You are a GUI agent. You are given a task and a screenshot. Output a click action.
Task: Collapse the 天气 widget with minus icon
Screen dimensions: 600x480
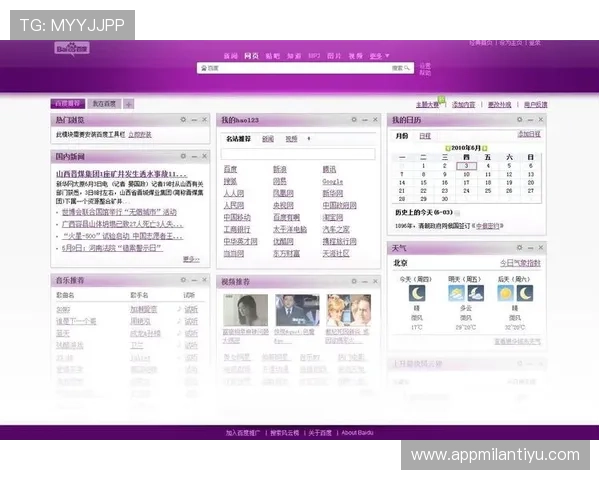tap(530, 248)
